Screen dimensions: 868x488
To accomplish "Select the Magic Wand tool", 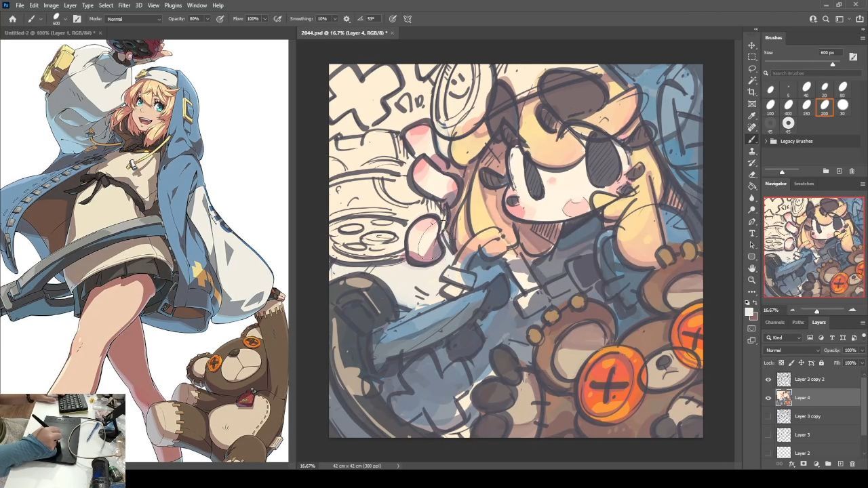I will pos(752,81).
